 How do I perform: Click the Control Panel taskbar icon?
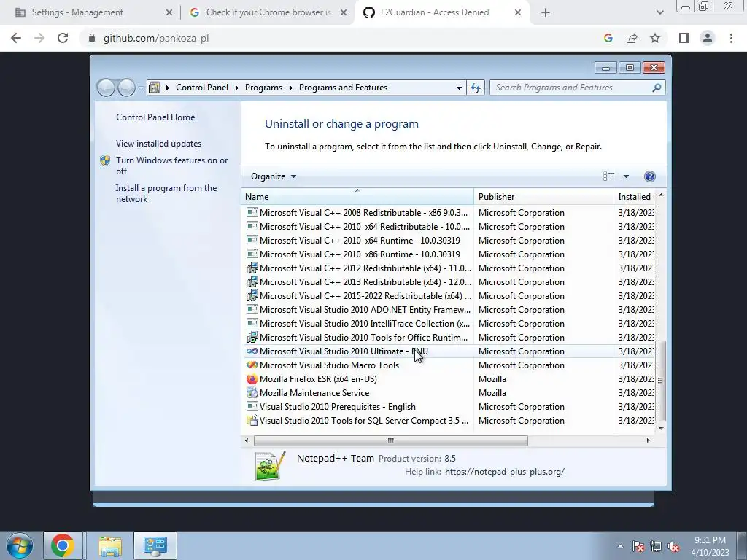(155, 545)
